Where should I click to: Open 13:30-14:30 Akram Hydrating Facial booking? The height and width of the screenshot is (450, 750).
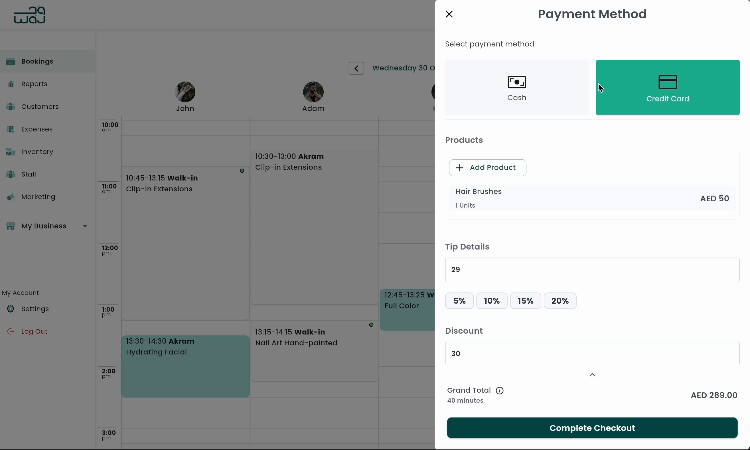(x=186, y=366)
